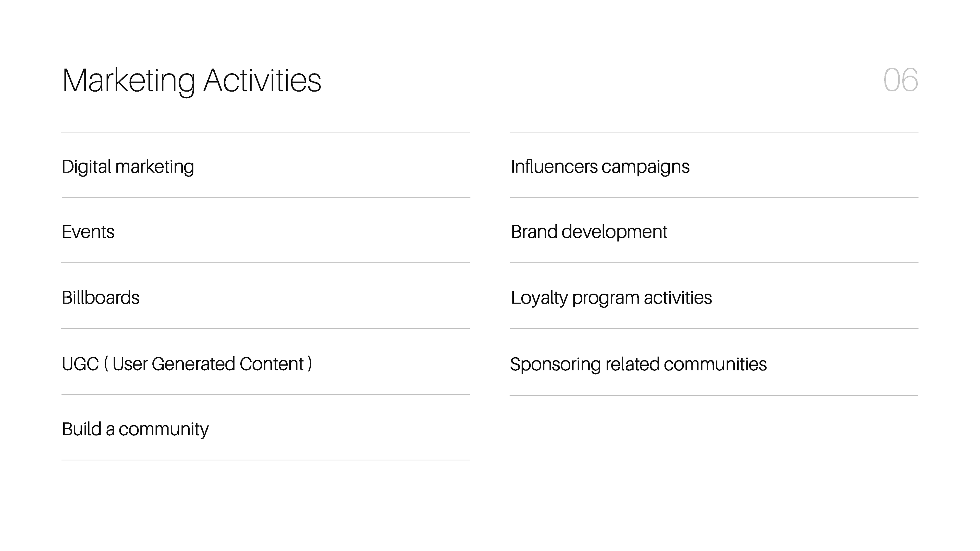
Task: Click Sponsoring related communities item
Action: (638, 364)
